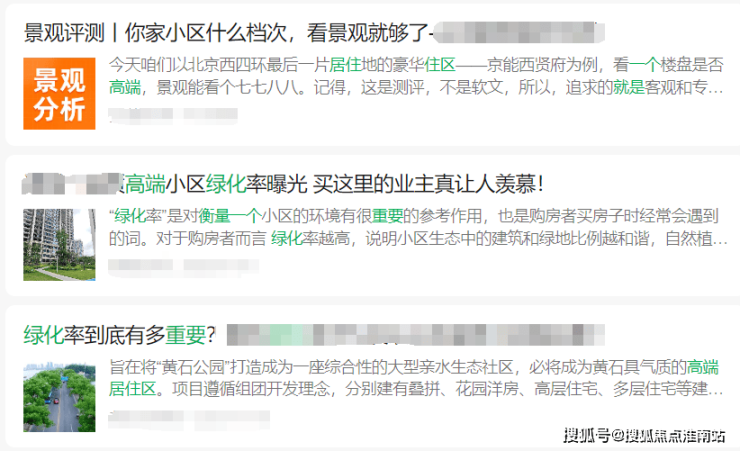740x451 pixels.
Task: Open snippet starting with “绿化率”是对衡量
Action: (x=418, y=227)
